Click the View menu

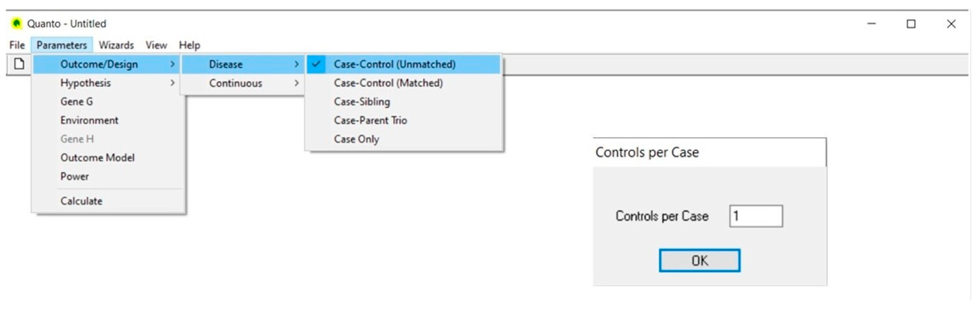pyautogui.click(x=156, y=45)
